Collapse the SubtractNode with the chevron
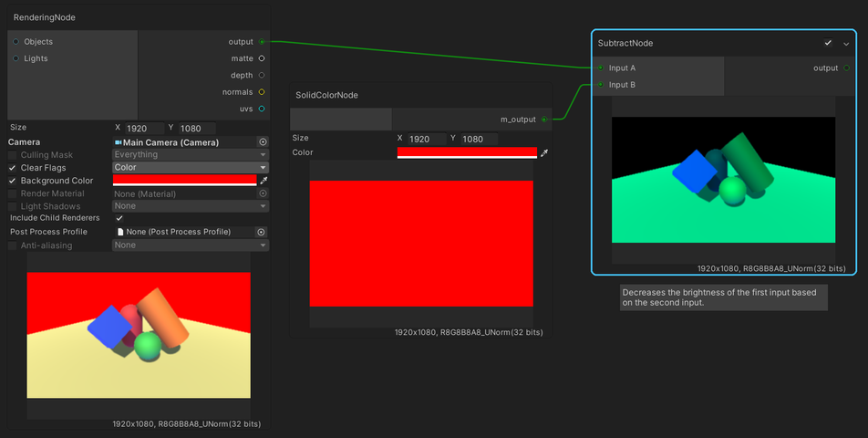 coord(846,43)
